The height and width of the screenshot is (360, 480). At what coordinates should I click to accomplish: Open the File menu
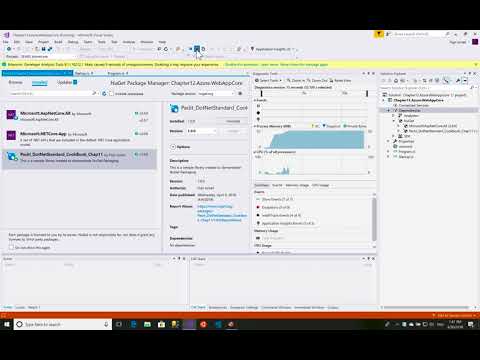pyautogui.click(x=6, y=42)
